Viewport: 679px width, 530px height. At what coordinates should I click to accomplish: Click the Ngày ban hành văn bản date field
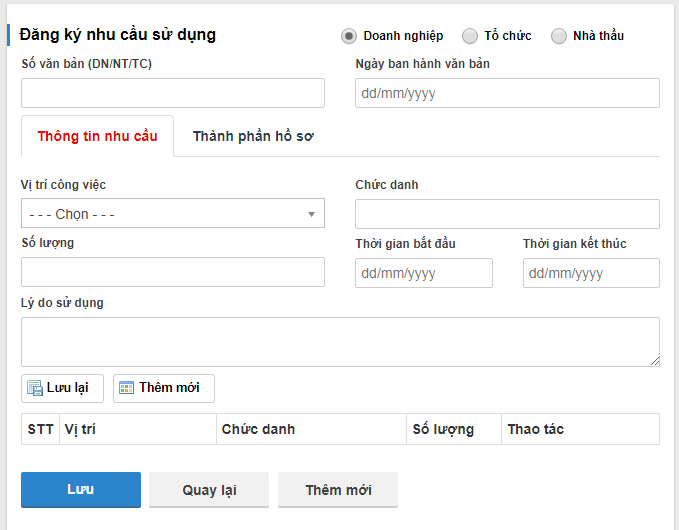pyautogui.click(x=507, y=93)
